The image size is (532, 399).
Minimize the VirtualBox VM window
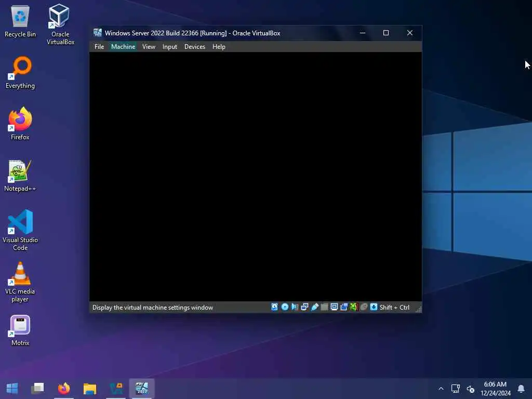pyautogui.click(x=362, y=33)
